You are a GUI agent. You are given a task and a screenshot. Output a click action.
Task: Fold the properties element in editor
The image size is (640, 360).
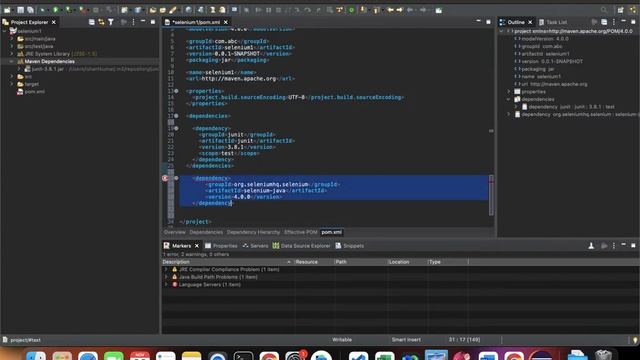[176, 91]
